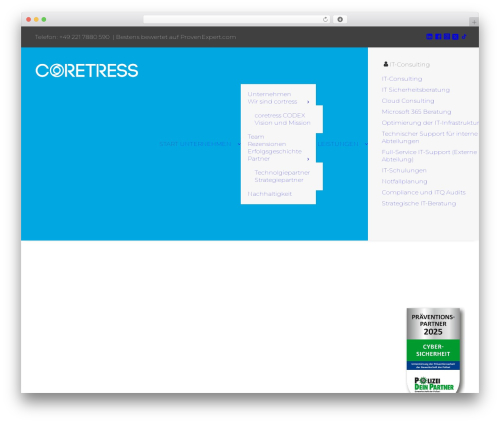Click the red close window button
The image size is (500, 423).
point(29,19)
